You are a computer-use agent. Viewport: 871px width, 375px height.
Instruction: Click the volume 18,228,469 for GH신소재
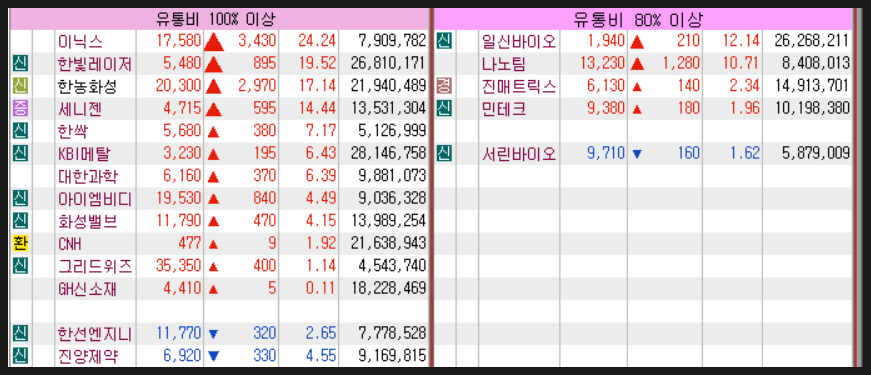388,289
